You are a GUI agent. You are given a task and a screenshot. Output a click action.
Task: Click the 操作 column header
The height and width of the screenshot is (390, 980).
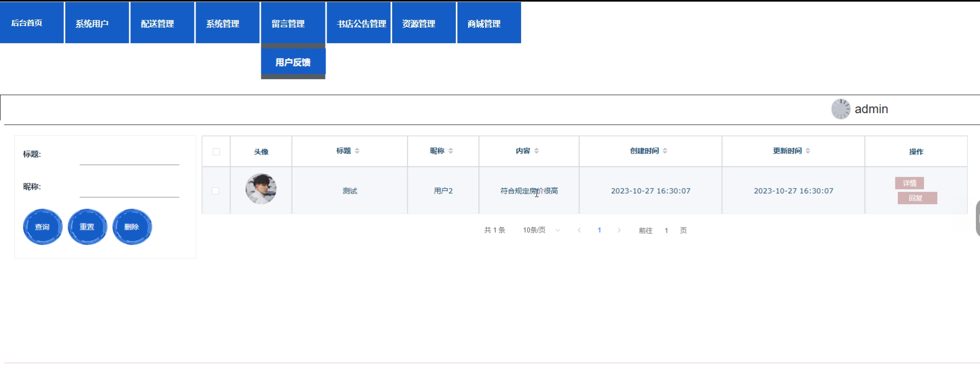click(916, 152)
